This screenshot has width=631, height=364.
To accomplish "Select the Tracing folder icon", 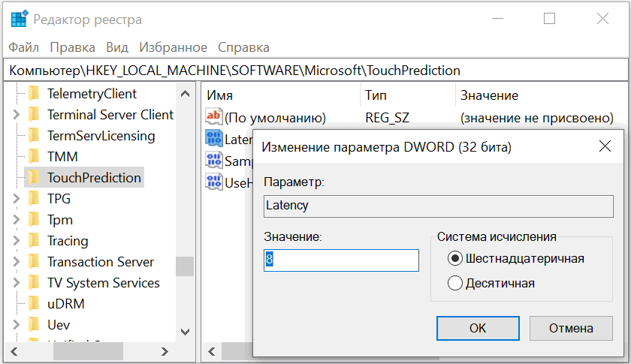I will coord(35,240).
